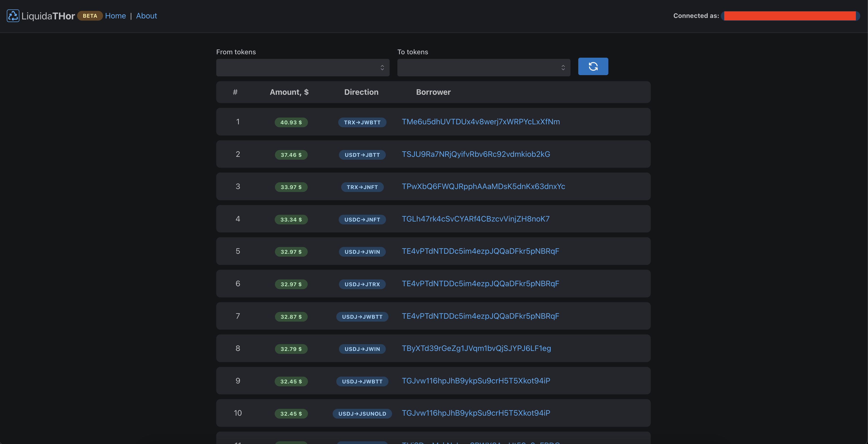Click the BETA badge next to logo
This screenshot has height=444, width=868.
90,16
